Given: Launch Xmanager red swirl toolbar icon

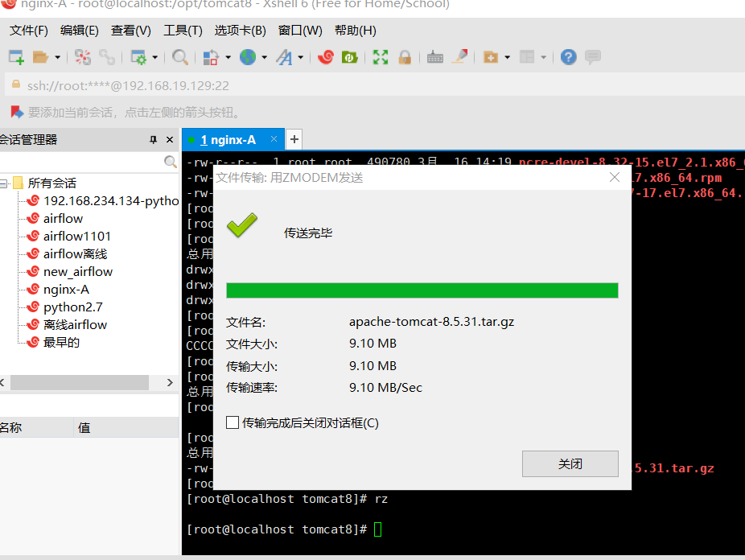Looking at the screenshot, I should pos(326,57).
